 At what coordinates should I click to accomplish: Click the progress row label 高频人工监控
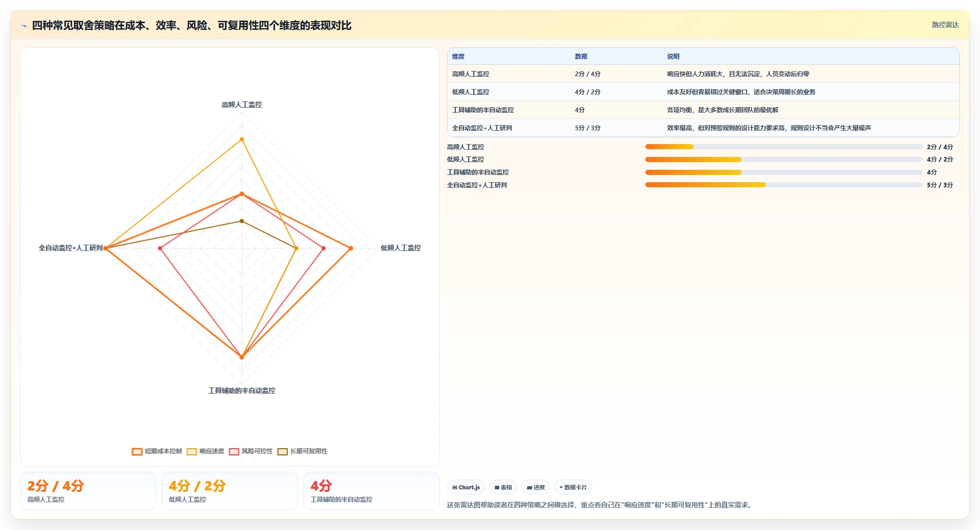[x=466, y=147]
